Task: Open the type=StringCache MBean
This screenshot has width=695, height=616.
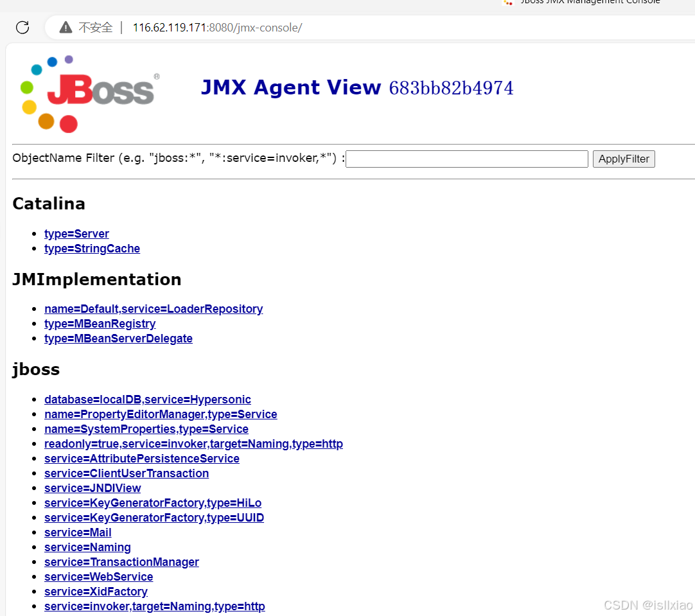Action: click(x=92, y=249)
